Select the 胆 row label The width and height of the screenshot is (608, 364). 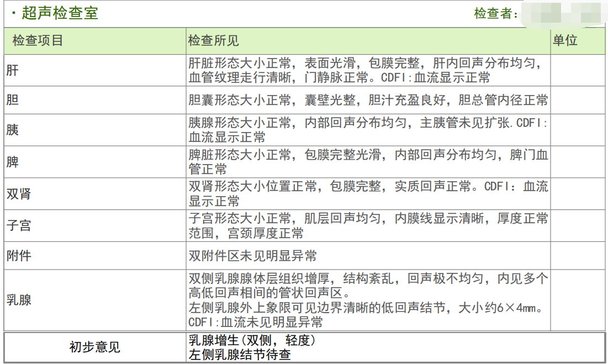[x=12, y=100]
